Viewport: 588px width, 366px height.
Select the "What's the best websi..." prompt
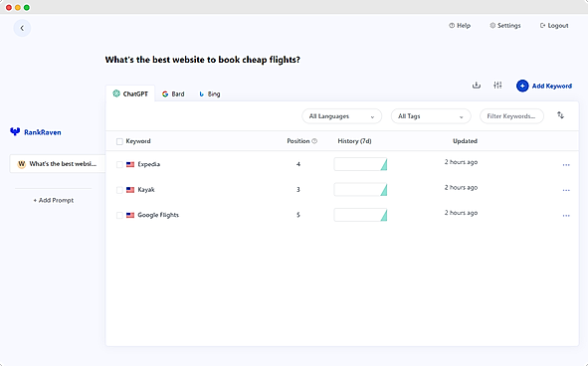tap(58, 164)
